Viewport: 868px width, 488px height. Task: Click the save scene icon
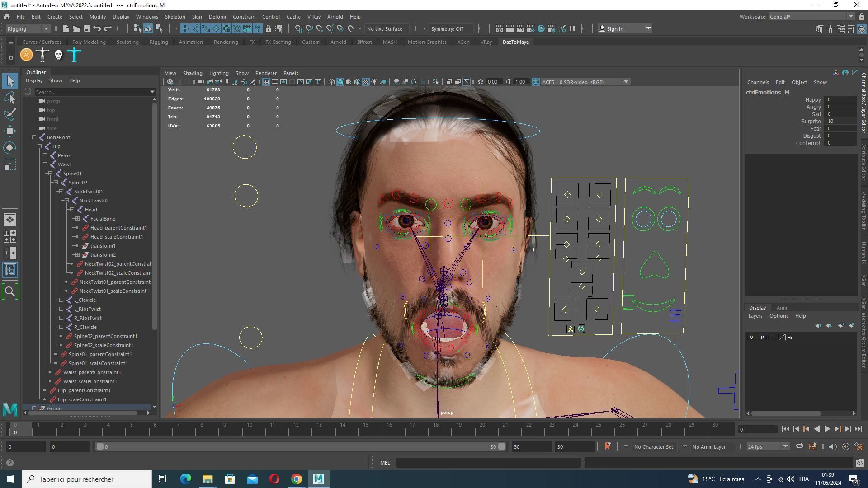(x=86, y=29)
